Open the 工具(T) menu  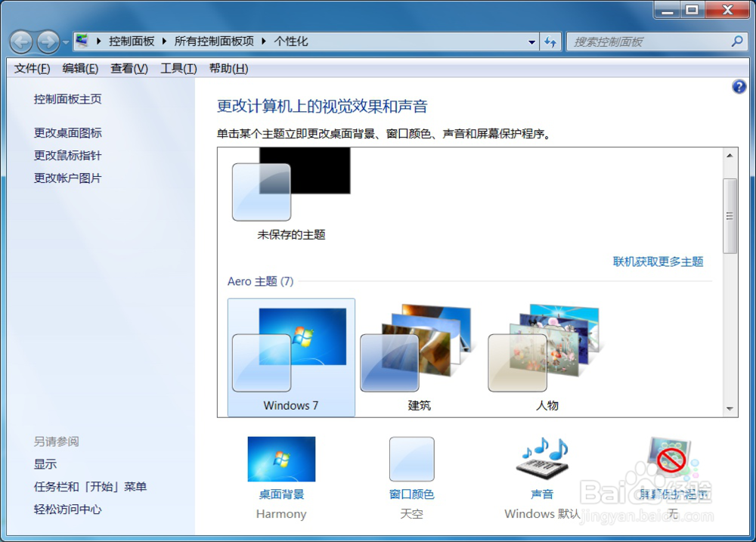click(x=178, y=69)
